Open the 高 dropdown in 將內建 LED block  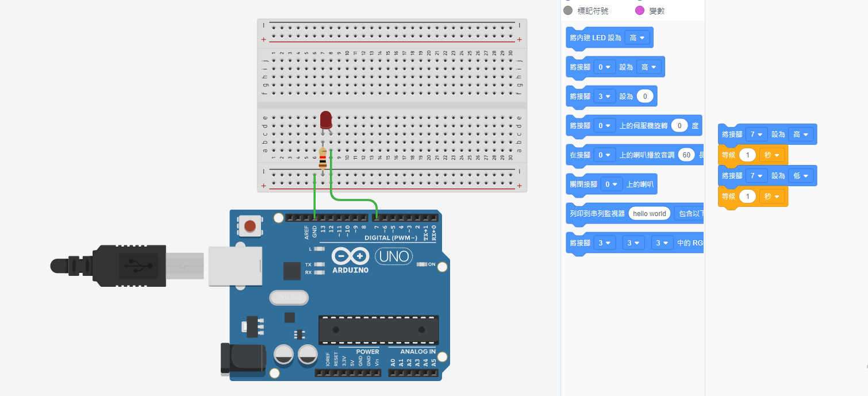(637, 38)
